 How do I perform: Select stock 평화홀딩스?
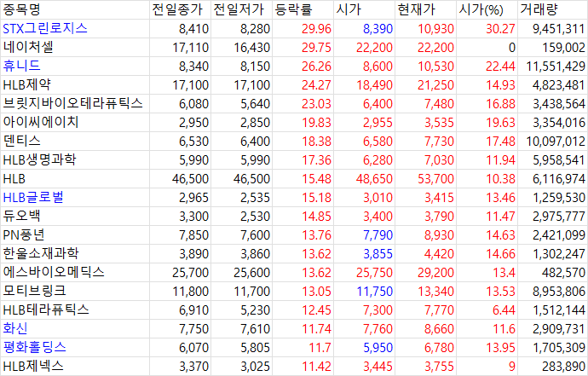[34, 348]
